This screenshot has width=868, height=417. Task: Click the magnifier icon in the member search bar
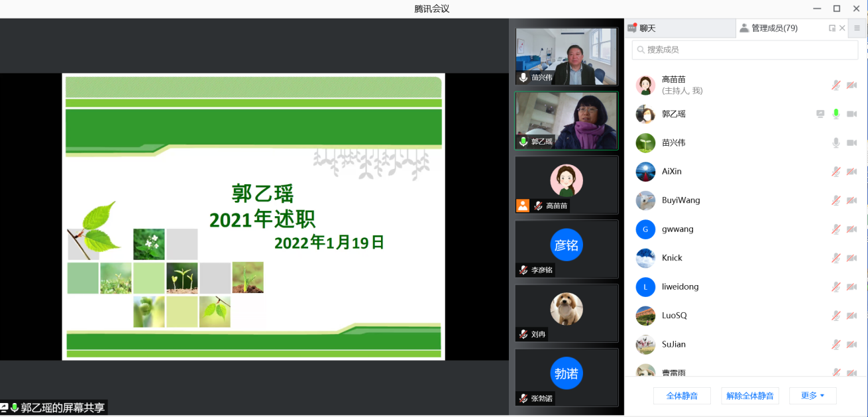point(639,50)
